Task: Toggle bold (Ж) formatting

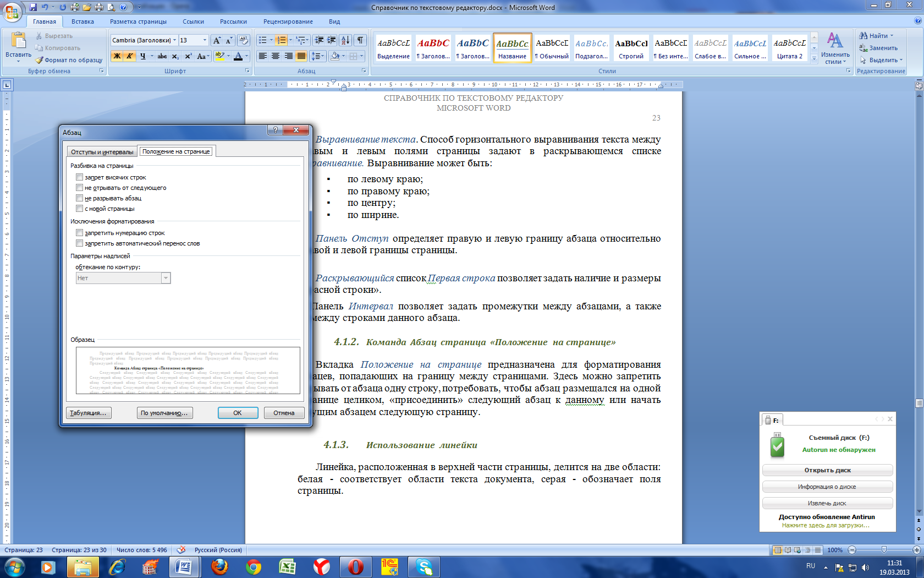Action: point(117,56)
